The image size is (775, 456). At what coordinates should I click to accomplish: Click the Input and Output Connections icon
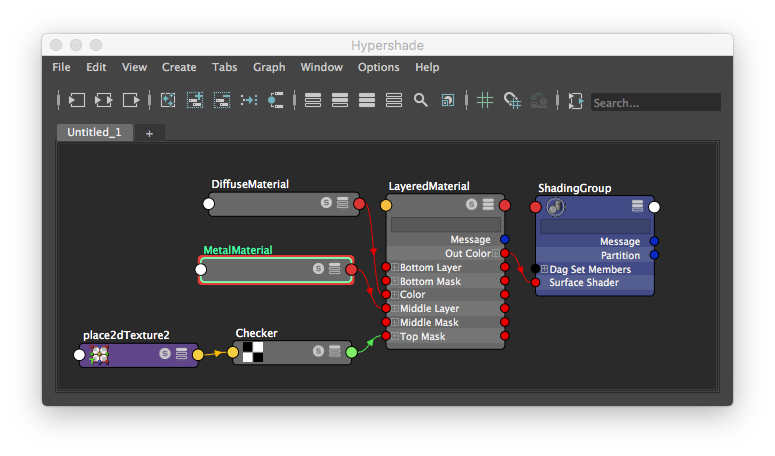click(104, 101)
